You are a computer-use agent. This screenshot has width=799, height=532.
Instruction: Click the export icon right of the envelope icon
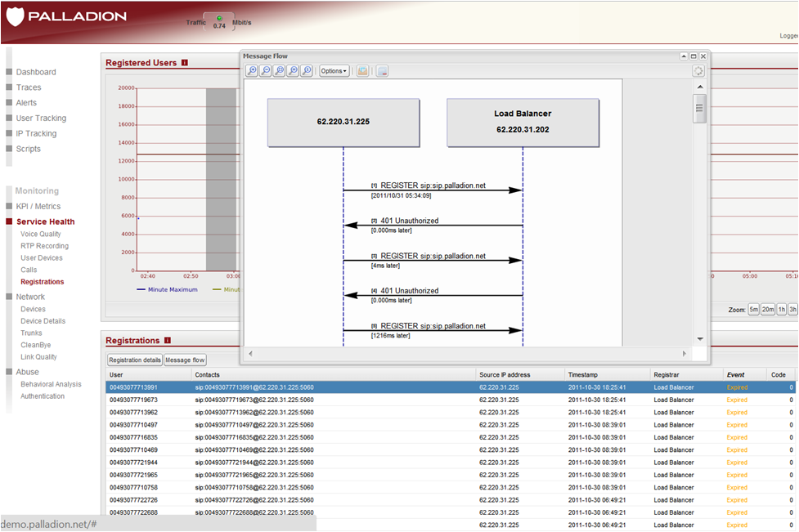pos(382,71)
